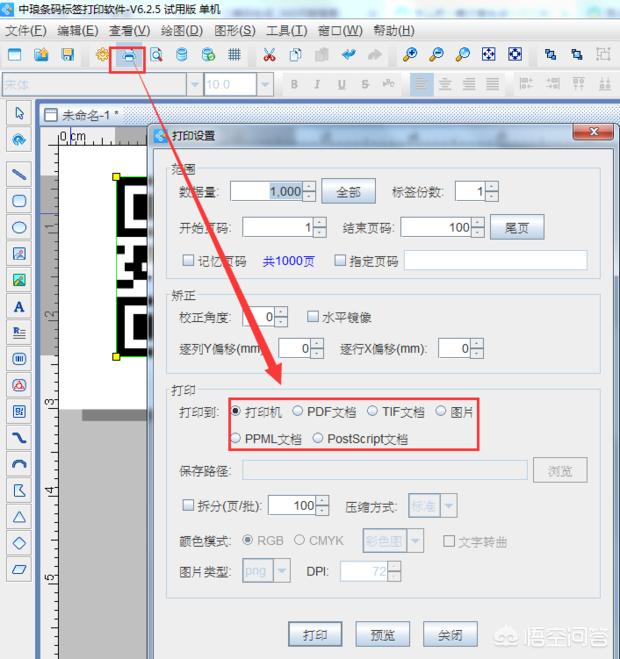The image size is (620, 659).
Task: Click the Zoom out magnifier icon
Action: click(x=436, y=55)
